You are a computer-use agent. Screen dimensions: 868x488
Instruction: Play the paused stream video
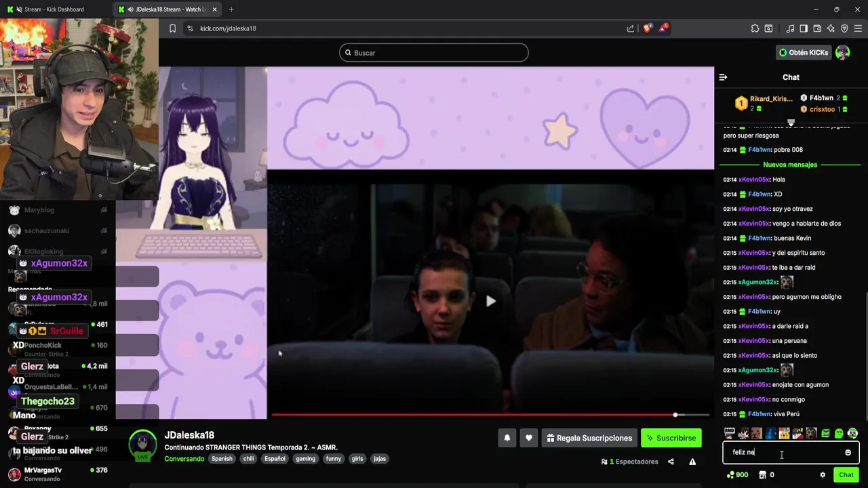tap(490, 302)
